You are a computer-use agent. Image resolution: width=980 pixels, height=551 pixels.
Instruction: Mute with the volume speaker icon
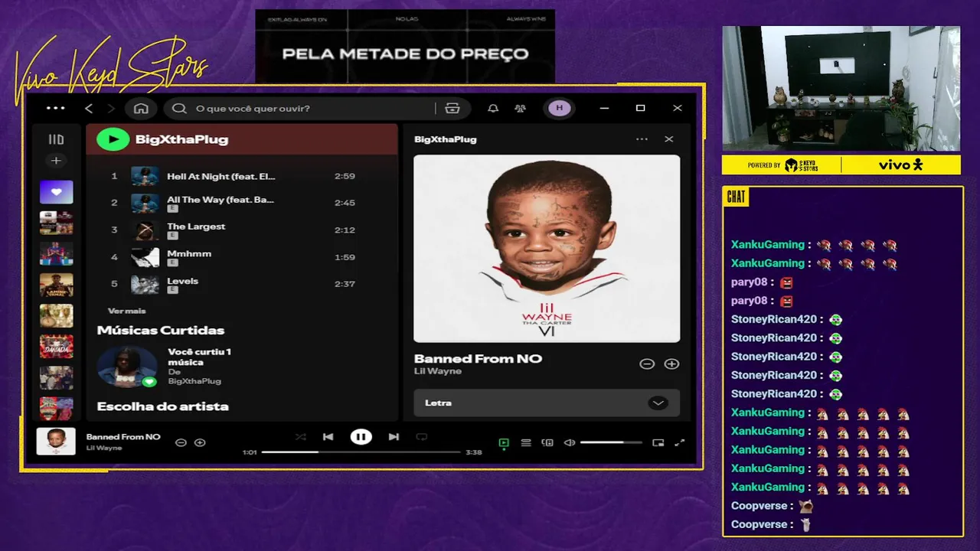tap(570, 442)
